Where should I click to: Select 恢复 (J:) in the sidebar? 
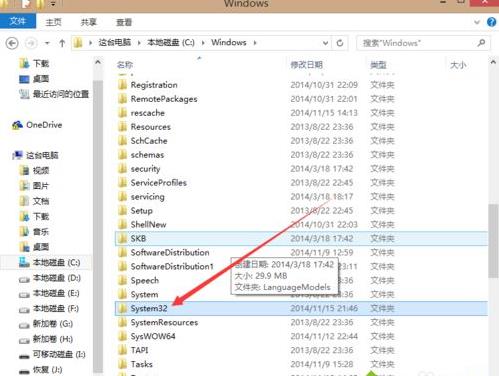pos(41,370)
